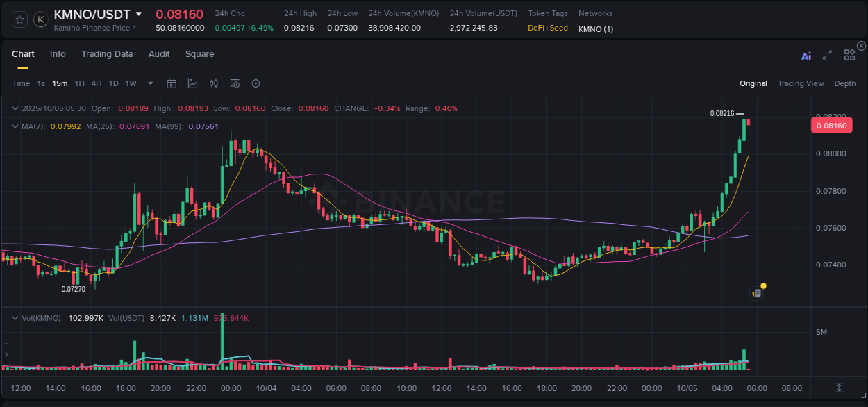Open the widgets layout panel icon
Viewport: 868px width, 407px height.
849,55
